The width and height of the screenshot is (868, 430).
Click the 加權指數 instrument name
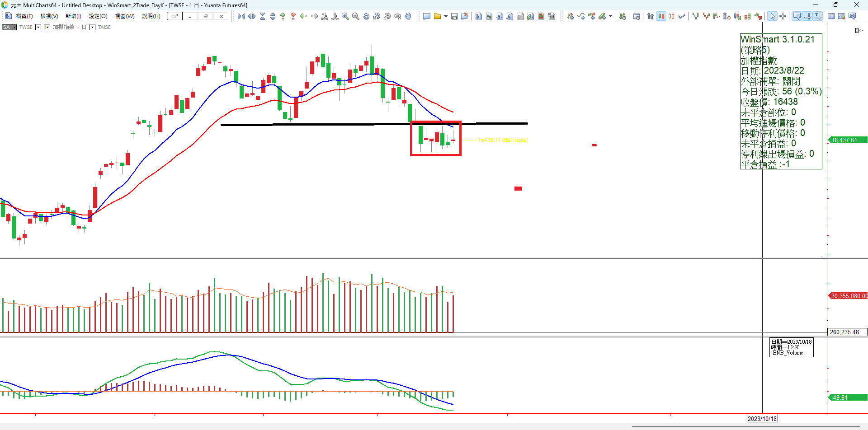click(63, 27)
